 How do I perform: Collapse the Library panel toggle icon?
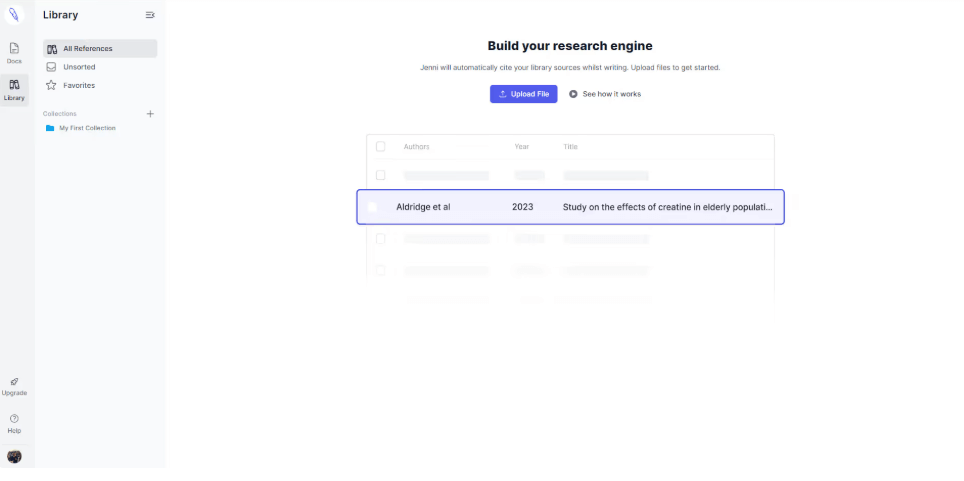pyautogui.click(x=150, y=15)
